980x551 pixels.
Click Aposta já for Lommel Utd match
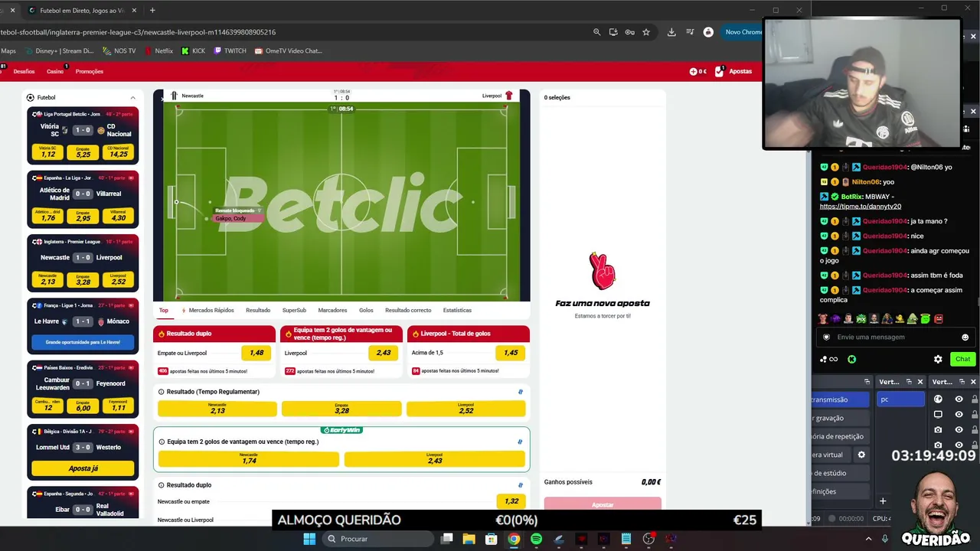83,468
